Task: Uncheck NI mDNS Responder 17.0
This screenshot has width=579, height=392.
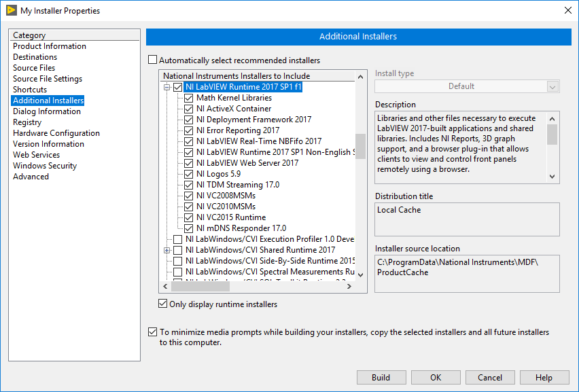Action: coord(189,228)
